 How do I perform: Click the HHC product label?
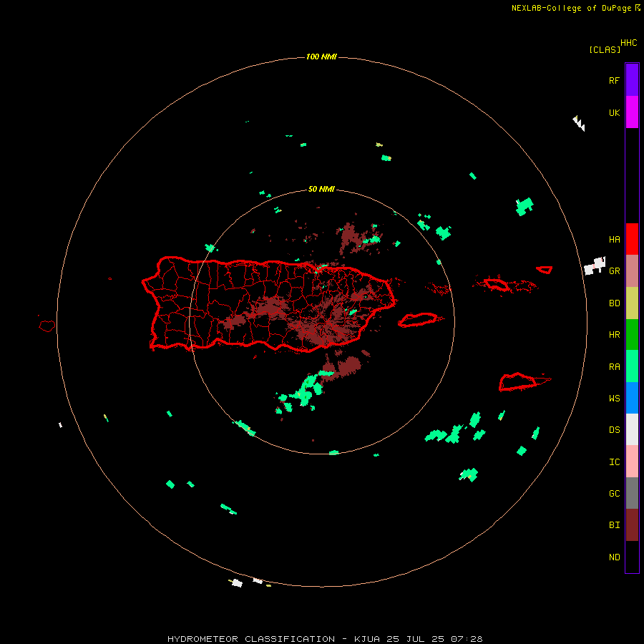[629, 43]
